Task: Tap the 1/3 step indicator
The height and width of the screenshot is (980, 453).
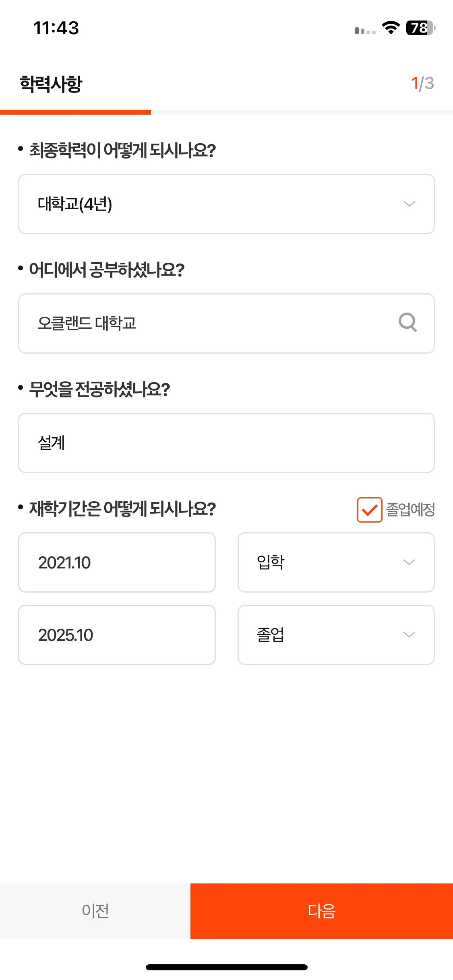Action: point(422,84)
